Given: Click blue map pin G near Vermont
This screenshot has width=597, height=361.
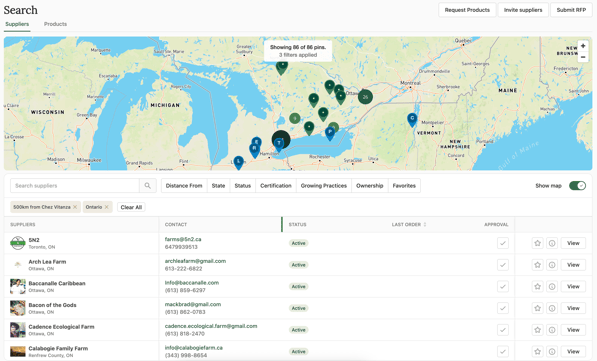Looking at the screenshot, I should [x=412, y=119].
